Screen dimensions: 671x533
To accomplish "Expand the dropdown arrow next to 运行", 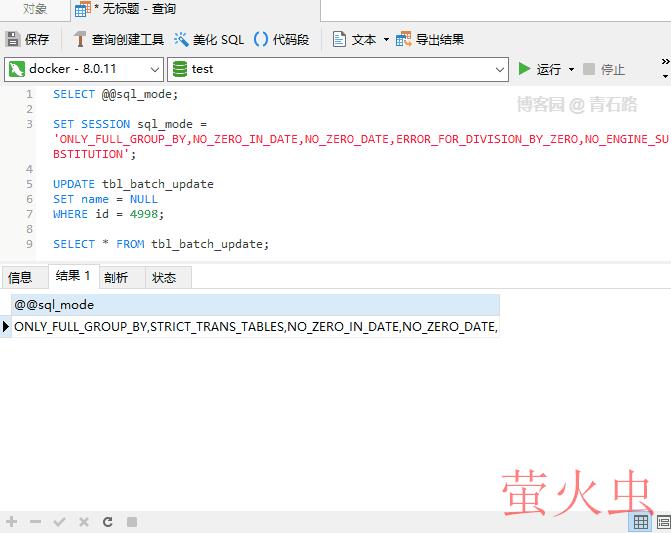I will tap(571, 69).
